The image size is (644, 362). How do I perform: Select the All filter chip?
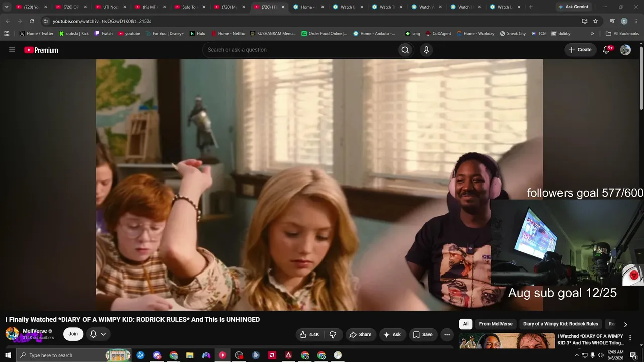pos(466,324)
